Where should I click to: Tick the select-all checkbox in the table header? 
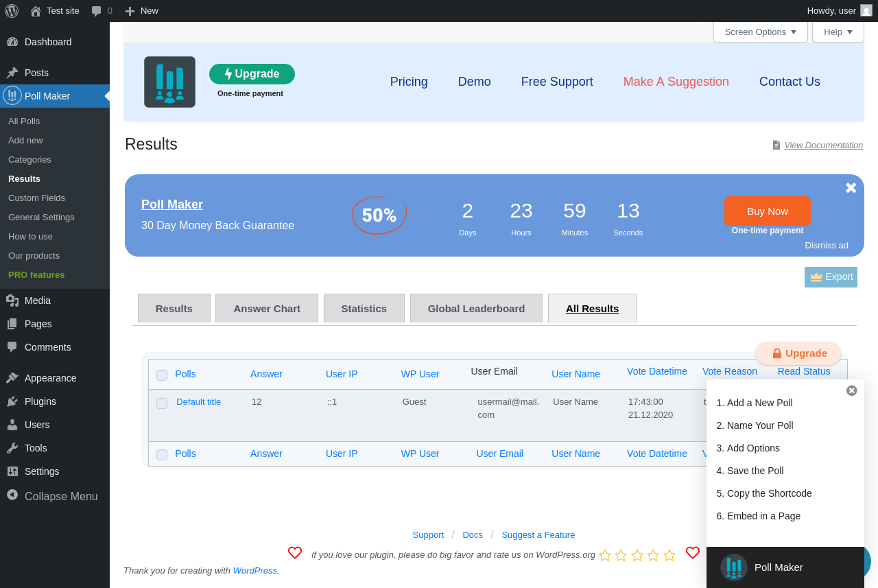point(162,375)
